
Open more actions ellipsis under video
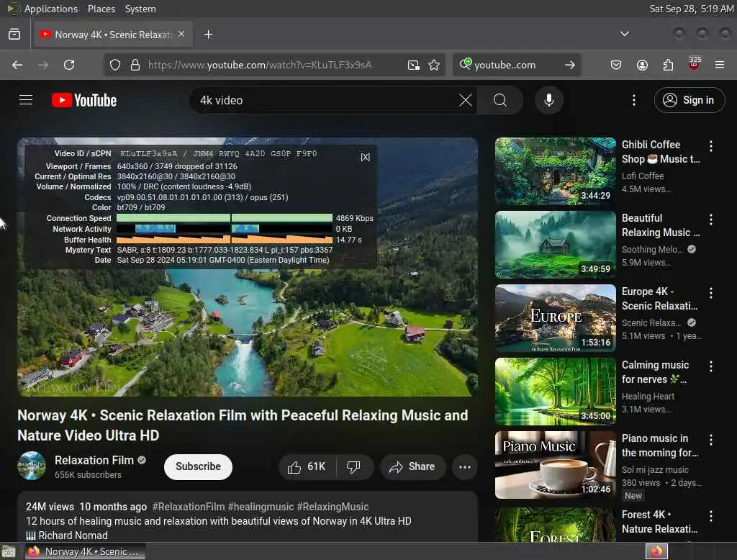tap(465, 467)
